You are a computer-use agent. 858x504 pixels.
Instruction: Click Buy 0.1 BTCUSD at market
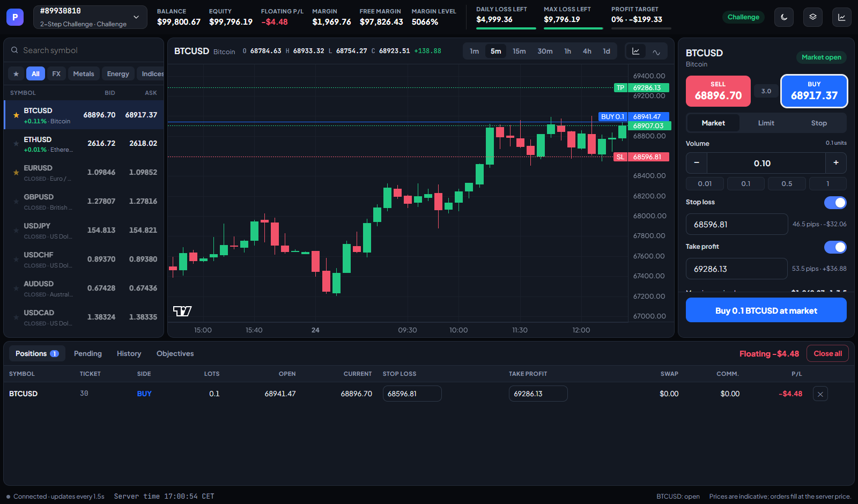click(766, 310)
